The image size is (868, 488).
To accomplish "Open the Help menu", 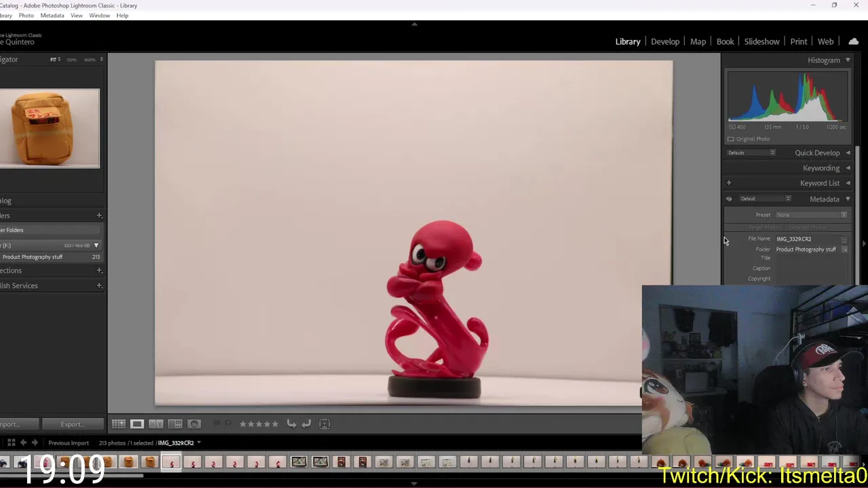I will coord(122,16).
